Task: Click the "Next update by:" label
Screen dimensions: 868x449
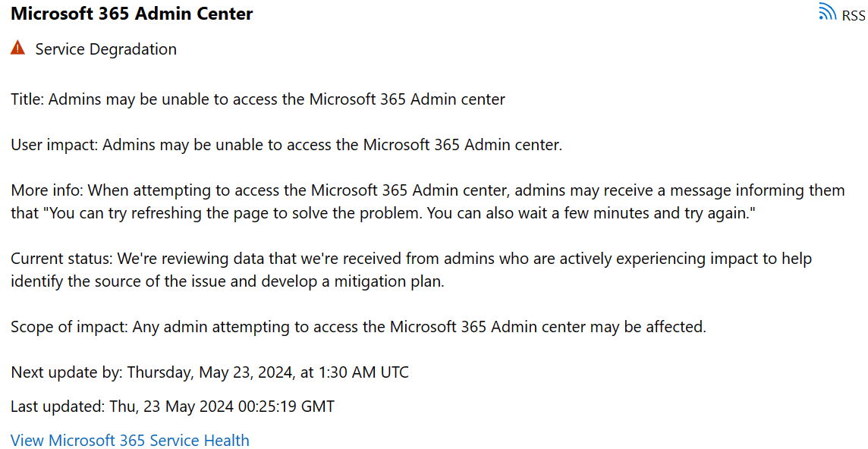Action: point(67,372)
